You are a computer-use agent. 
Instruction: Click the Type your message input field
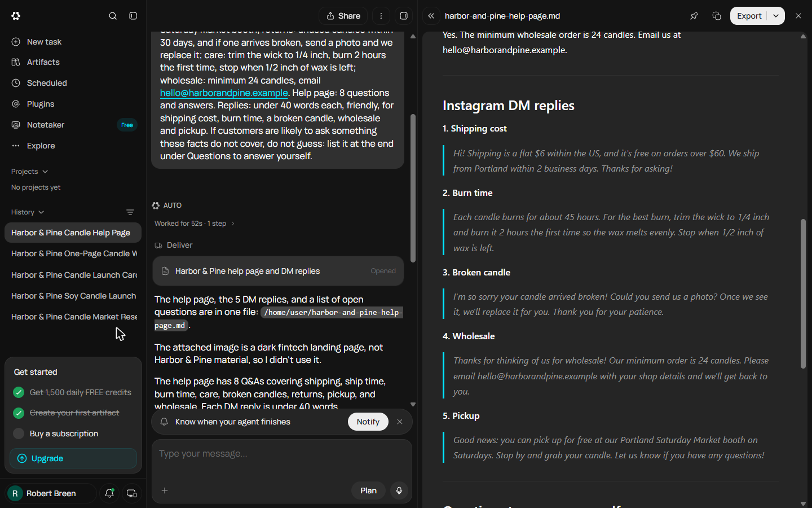(282, 454)
